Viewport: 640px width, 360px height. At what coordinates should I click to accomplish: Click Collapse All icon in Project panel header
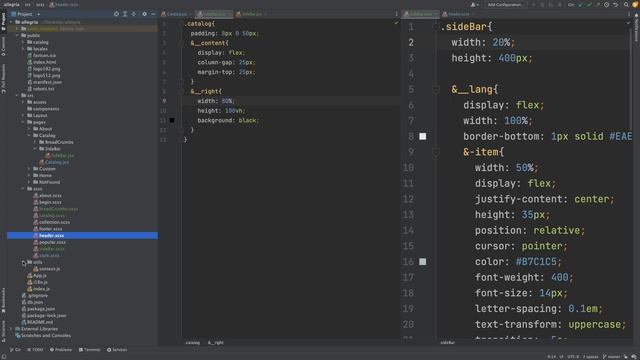133,14
